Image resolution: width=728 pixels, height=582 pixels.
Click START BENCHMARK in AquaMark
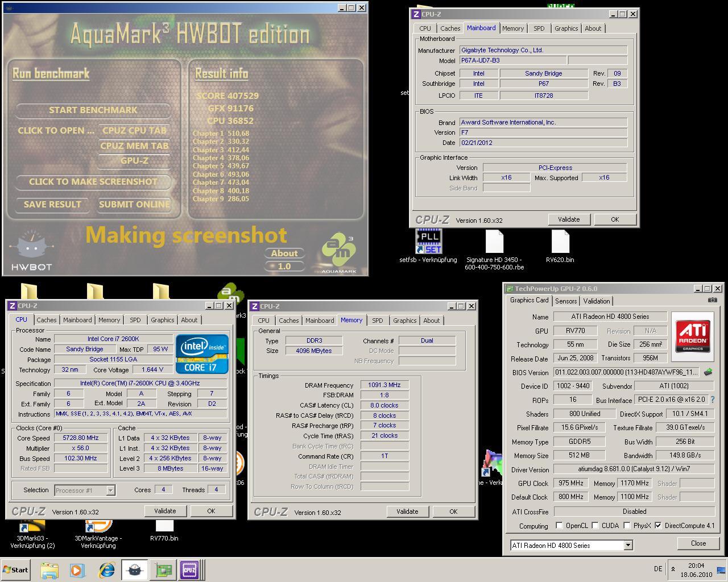click(93, 110)
